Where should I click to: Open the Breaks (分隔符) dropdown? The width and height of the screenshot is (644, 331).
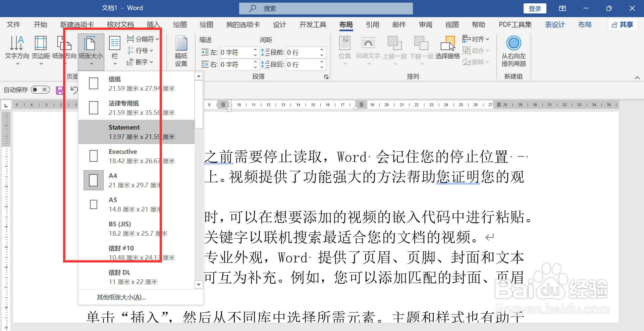pyautogui.click(x=143, y=39)
